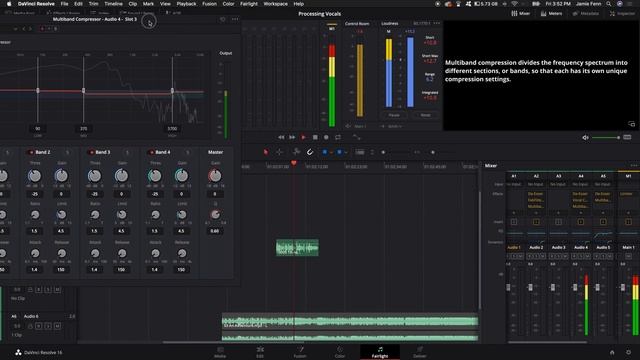Viewport: 640px width, 360px height.
Task: Toggle the Meters panel in top toolbar
Action: coord(551,13)
